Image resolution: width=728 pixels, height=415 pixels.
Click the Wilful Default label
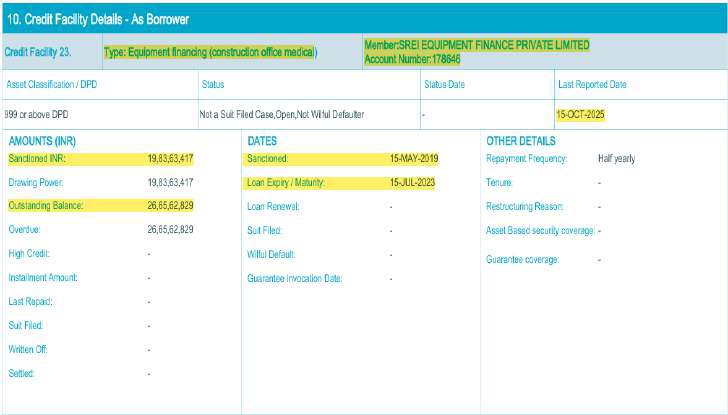point(271,254)
